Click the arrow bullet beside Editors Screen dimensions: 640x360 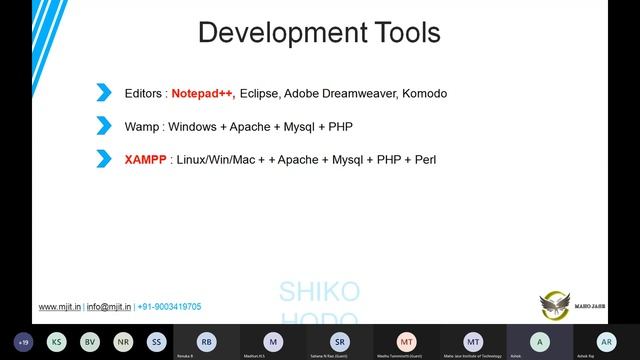point(104,92)
